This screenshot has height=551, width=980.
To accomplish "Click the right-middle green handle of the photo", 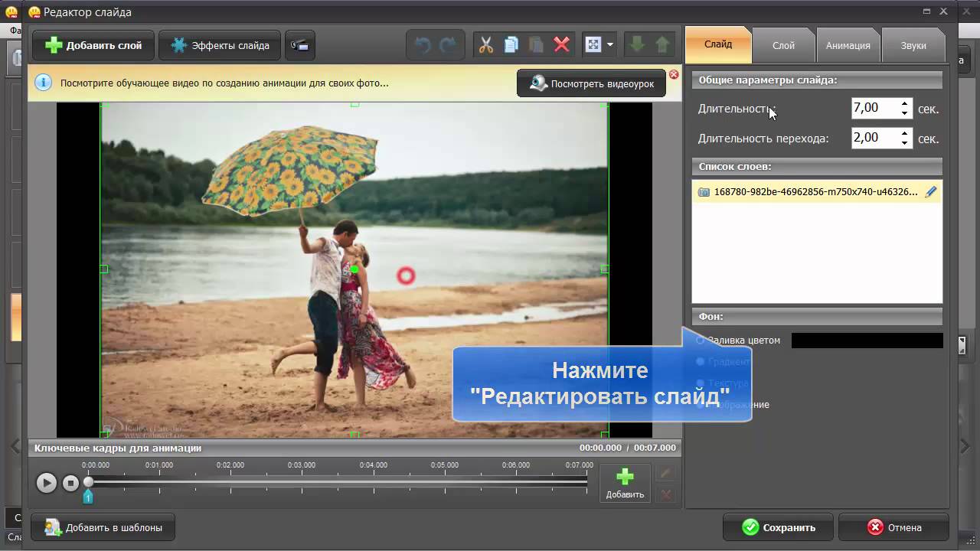I will click(605, 269).
